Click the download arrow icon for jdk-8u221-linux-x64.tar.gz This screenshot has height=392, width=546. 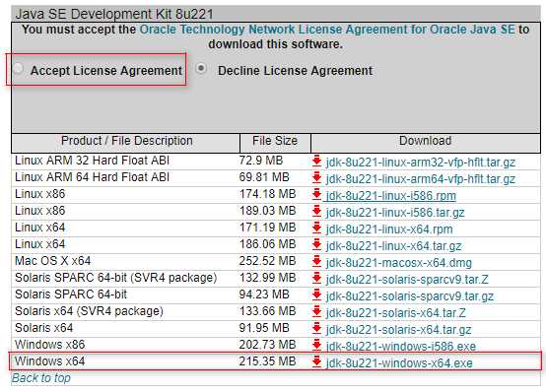[x=316, y=244]
